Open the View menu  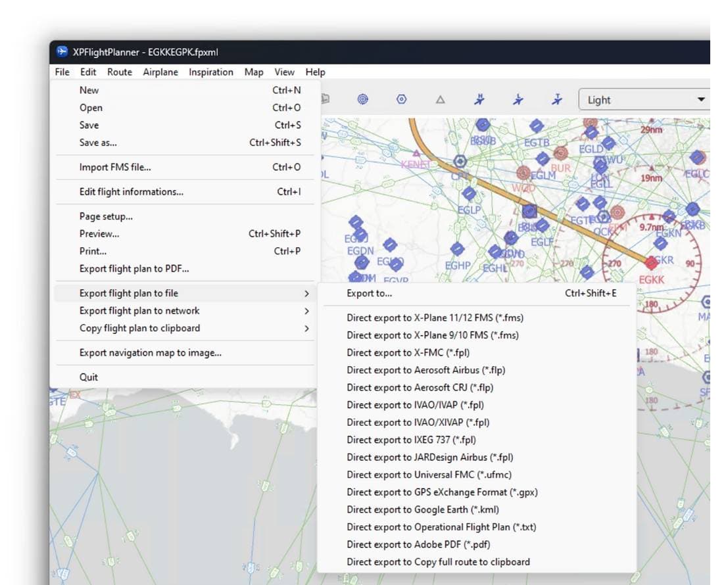283,72
